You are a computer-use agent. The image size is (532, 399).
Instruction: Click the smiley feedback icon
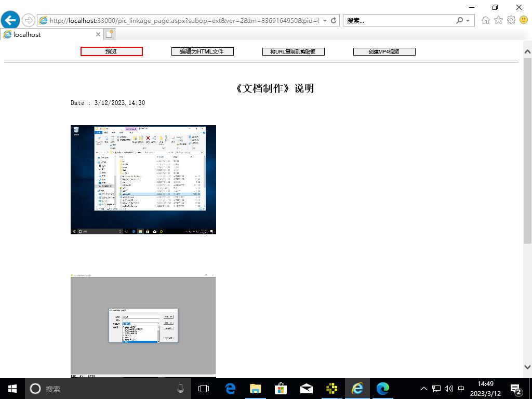click(x=523, y=20)
